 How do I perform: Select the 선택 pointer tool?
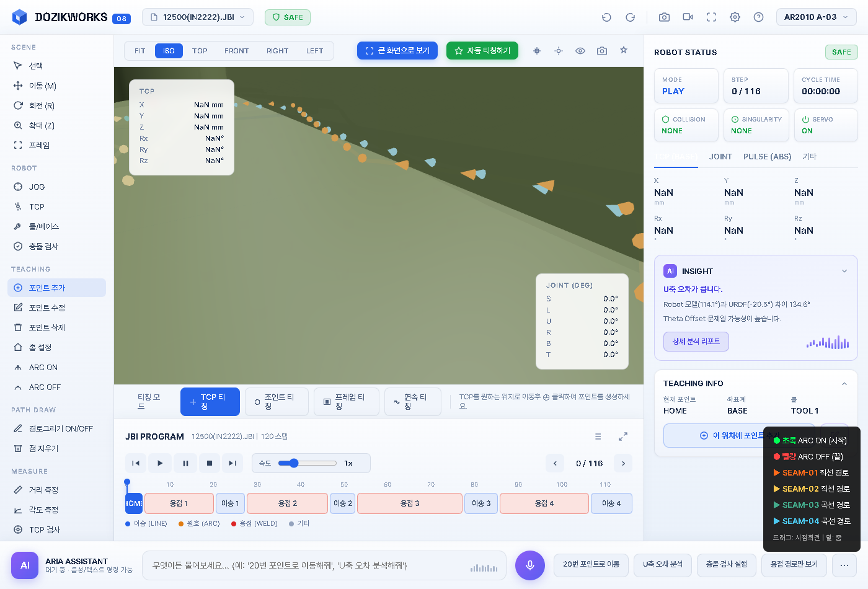[x=56, y=66]
